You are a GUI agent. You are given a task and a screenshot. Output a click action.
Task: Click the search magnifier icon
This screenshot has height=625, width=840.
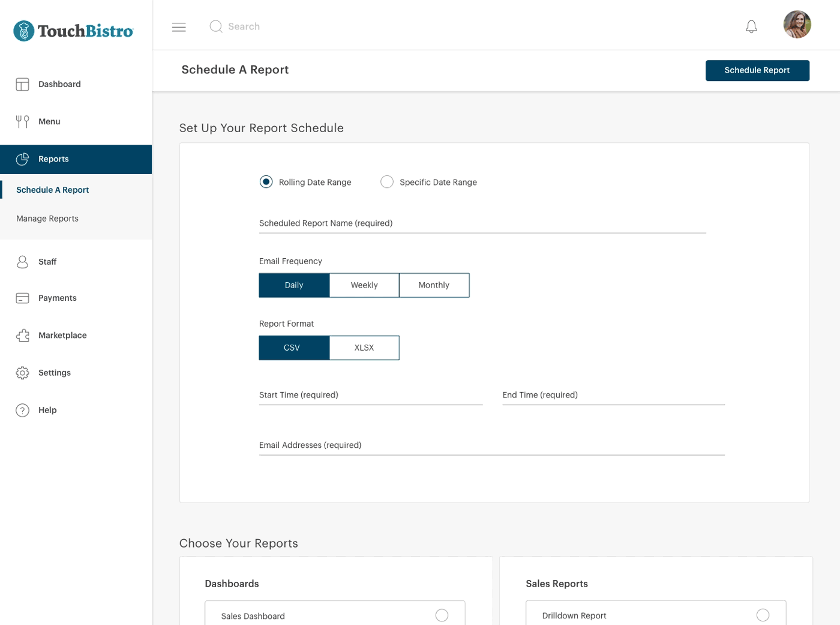click(x=216, y=26)
